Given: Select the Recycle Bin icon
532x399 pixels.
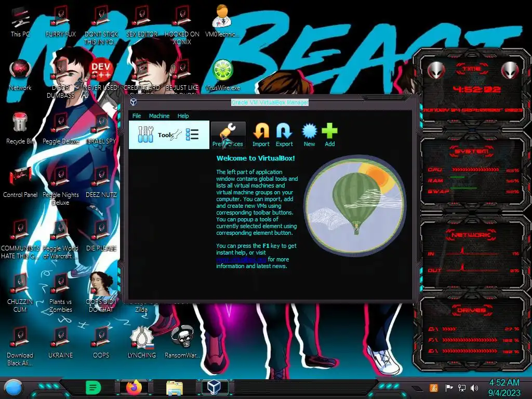Looking at the screenshot, I should tap(20, 128).
